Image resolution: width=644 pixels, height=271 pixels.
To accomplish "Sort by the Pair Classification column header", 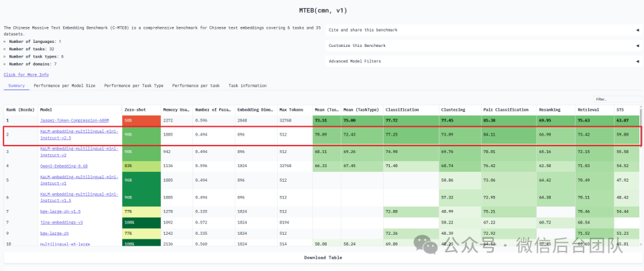I will [509, 110].
